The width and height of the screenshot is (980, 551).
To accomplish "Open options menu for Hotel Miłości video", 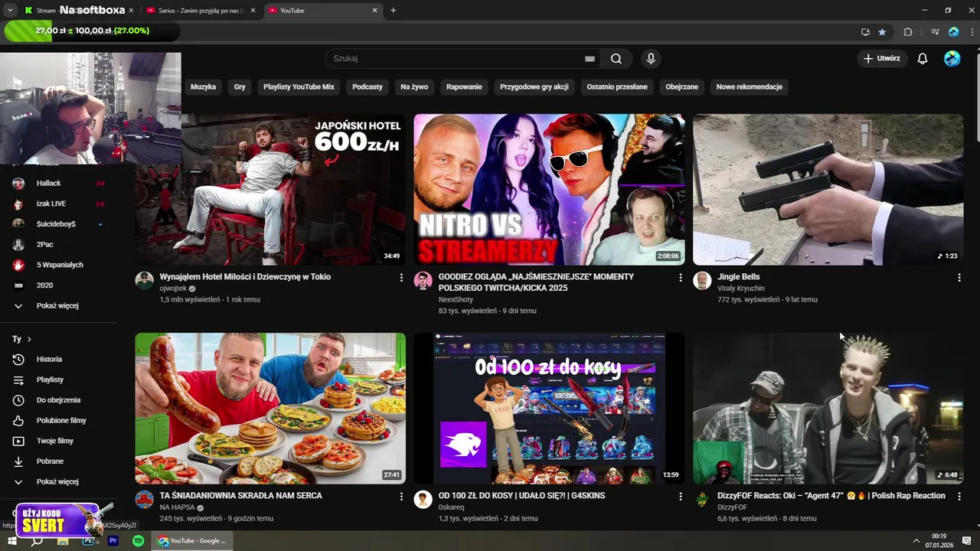I will pos(401,278).
